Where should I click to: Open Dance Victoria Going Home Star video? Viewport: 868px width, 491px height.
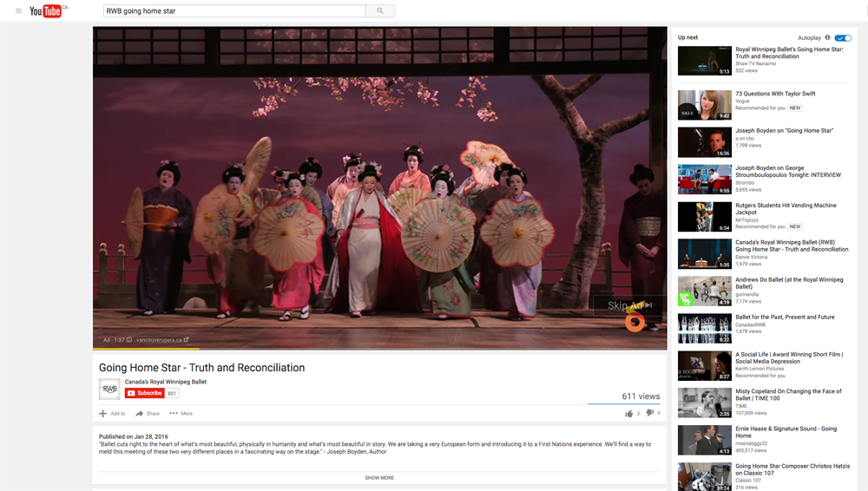tap(792, 245)
